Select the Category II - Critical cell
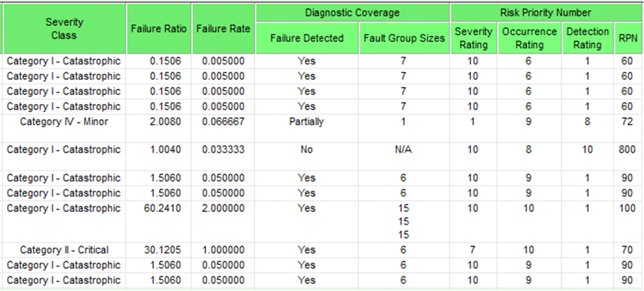 pos(64,250)
